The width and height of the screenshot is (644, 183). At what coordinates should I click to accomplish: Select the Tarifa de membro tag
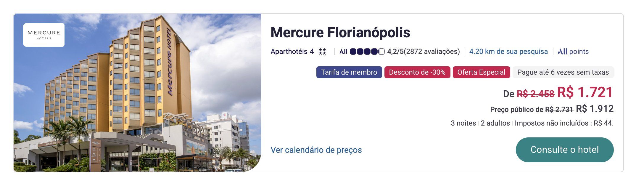click(349, 72)
